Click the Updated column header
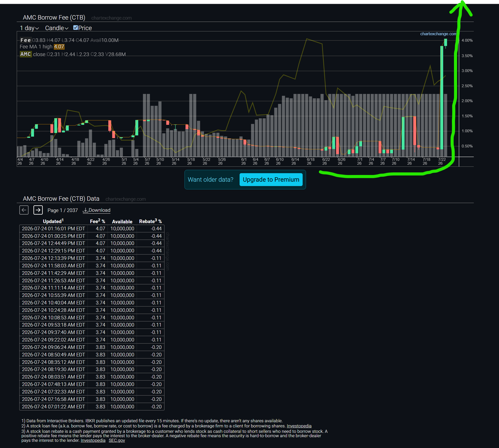 tap(53, 221)
